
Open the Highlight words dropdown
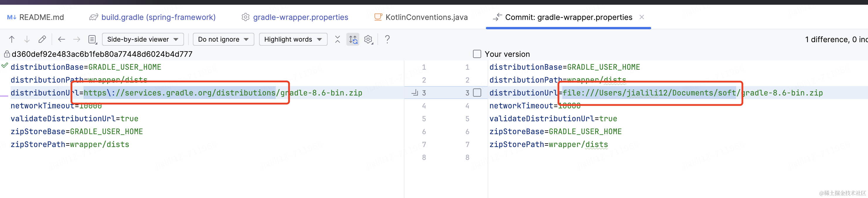(x=293, y=40)
